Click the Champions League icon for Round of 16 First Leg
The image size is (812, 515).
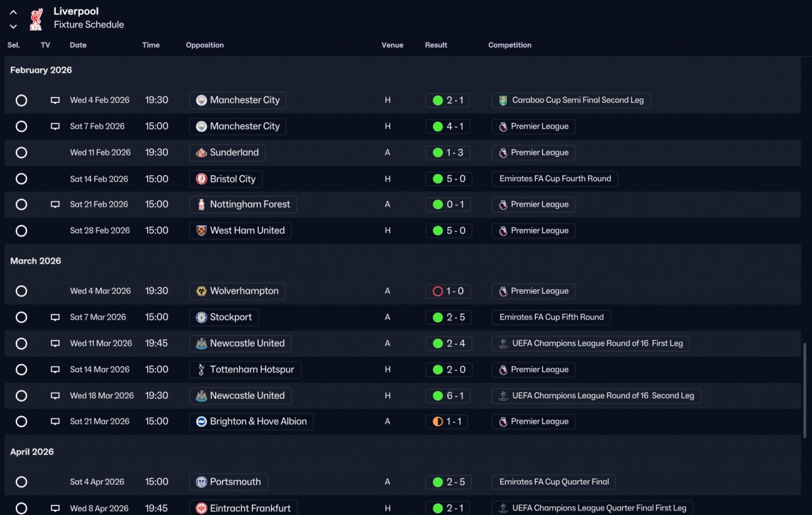502,343
